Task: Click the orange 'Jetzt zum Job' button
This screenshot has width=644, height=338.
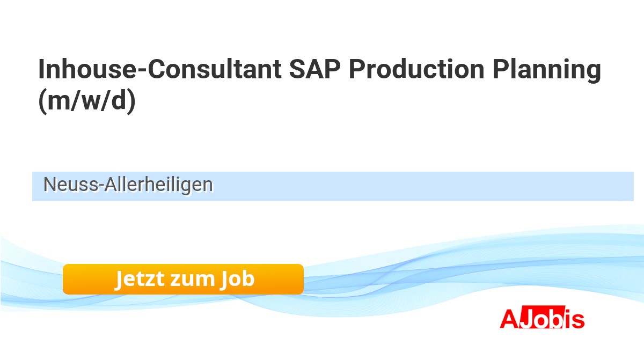Action: click(x=183, y=279)
